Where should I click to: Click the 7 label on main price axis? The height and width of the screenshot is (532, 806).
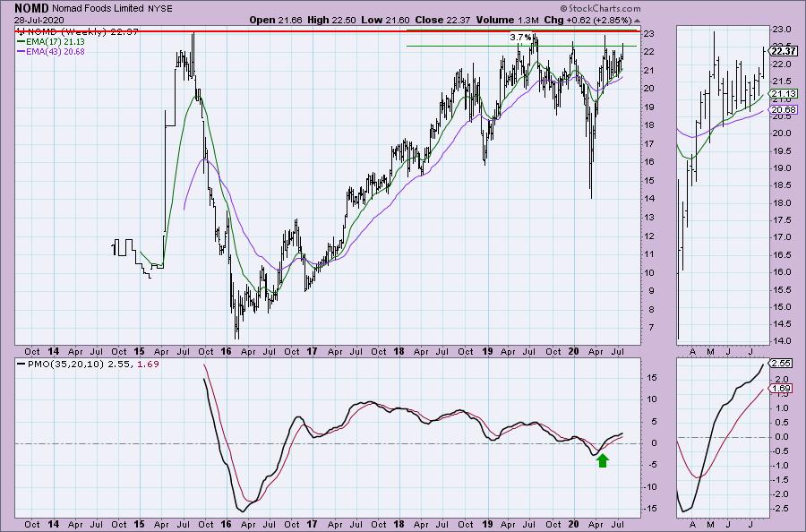(x=650, y=328)
